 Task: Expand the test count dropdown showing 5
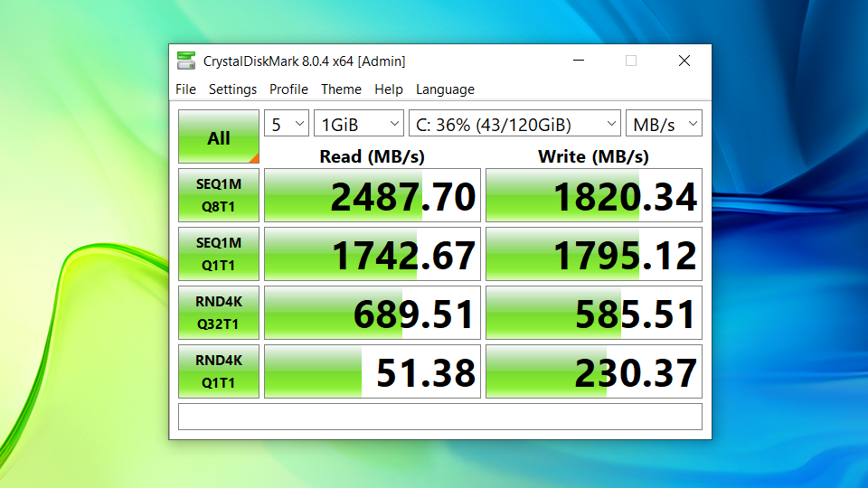click(287, 124)
